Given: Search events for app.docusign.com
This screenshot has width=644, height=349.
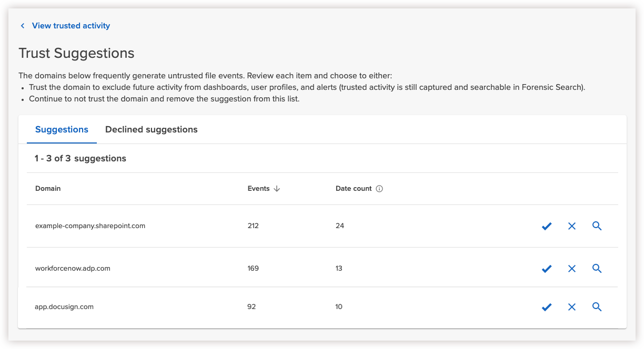Looking at the screenshot, I should 597,307.
